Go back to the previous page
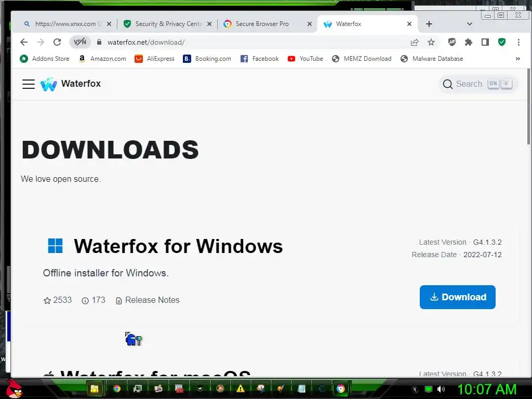Screen dimensions: 532x399 coord(24,42)
